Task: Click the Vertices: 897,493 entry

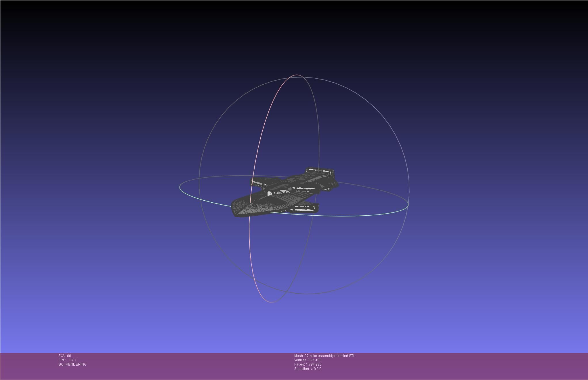Action: coord(308,360)
